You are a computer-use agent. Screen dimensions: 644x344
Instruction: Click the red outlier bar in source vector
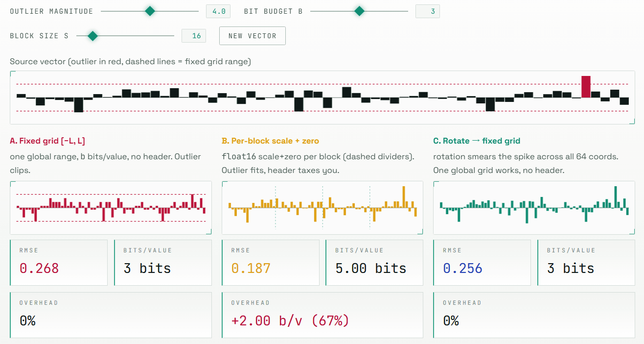tap(586, 87)
